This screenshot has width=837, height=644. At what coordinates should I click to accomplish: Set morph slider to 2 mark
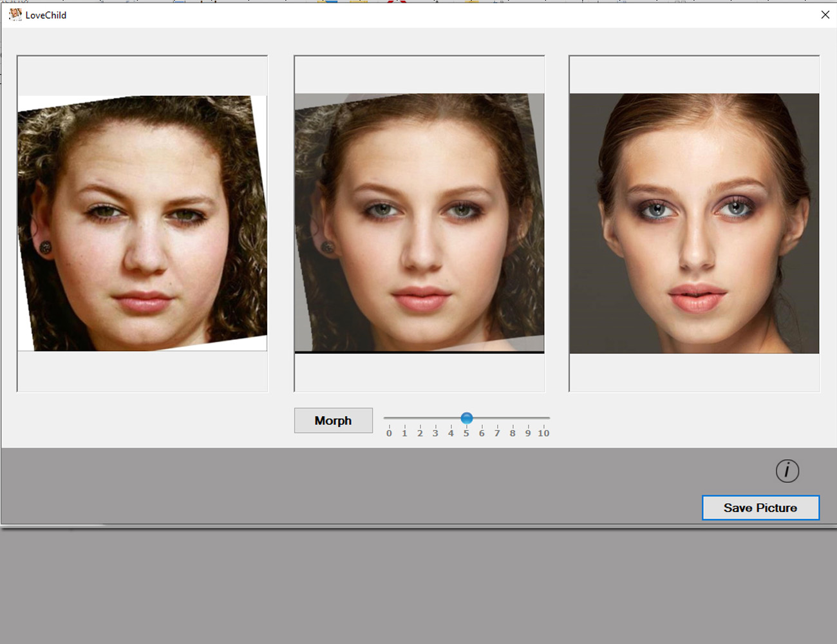coord(420,419)
